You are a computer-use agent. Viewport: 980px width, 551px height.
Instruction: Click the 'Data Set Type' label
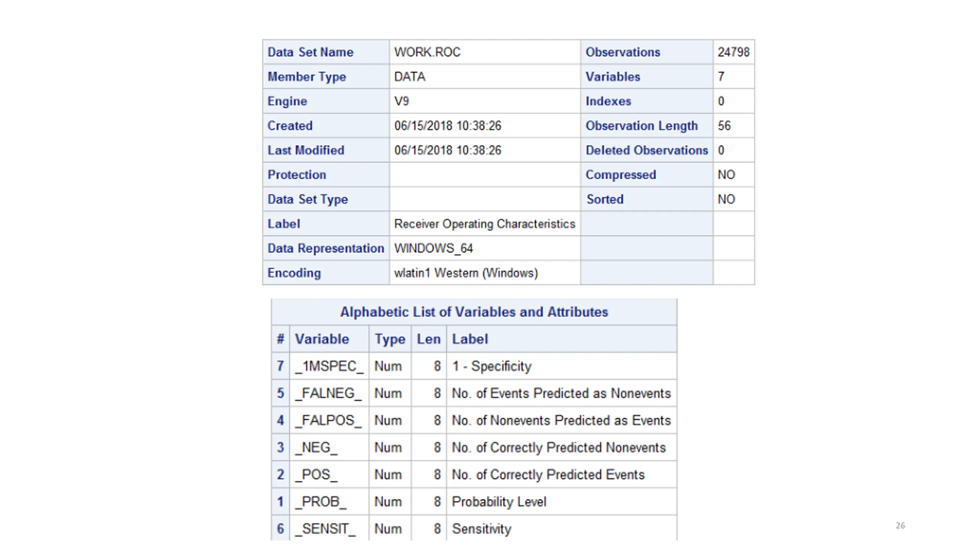pyautogui.click(x=308, y=199)
